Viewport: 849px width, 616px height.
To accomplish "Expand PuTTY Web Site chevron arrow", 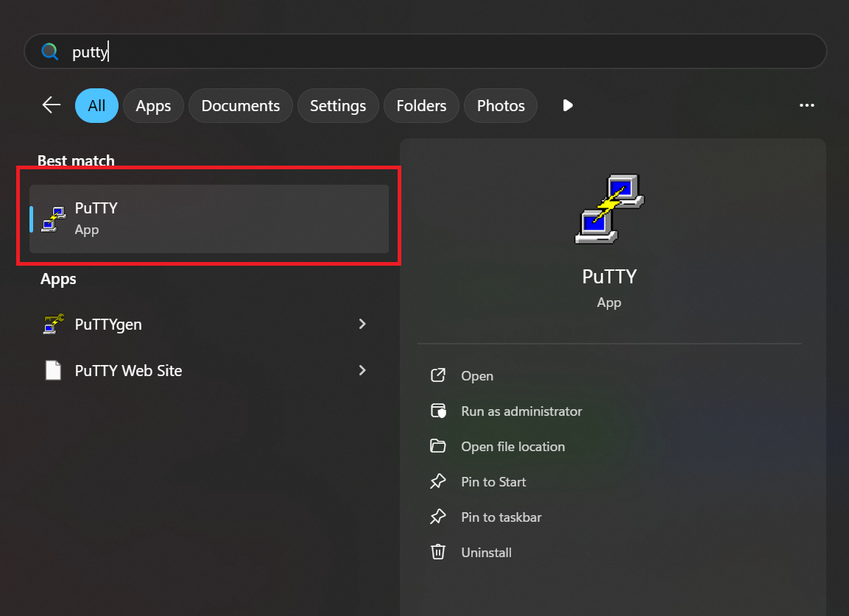I will pyautogui.click(x=362, y=370).
